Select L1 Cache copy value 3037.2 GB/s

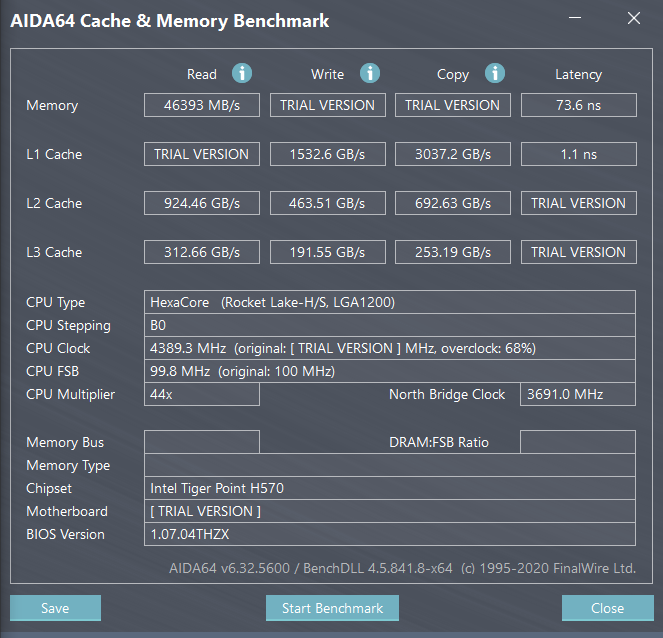[453, 154]
